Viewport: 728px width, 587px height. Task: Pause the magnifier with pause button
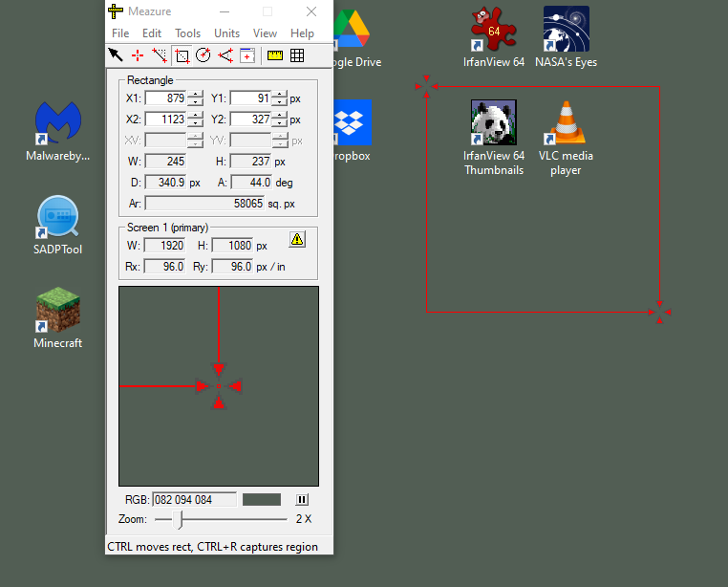(x=302, y=500)
